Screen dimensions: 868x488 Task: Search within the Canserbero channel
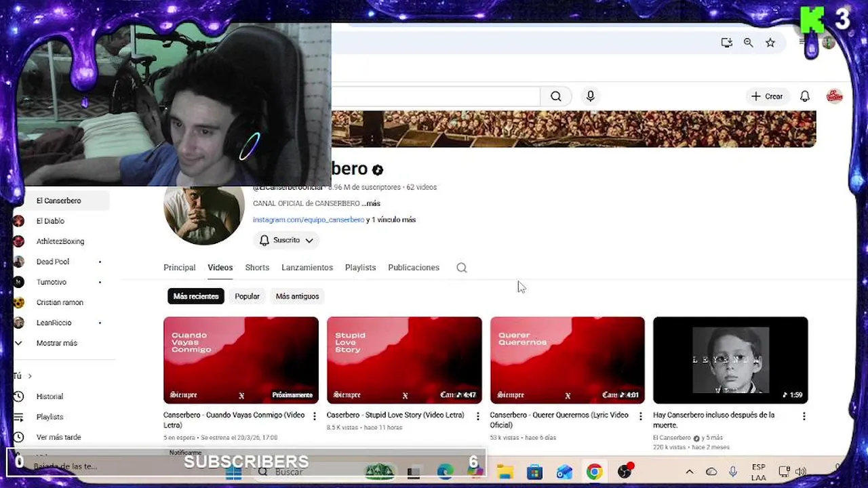point(462,268)
